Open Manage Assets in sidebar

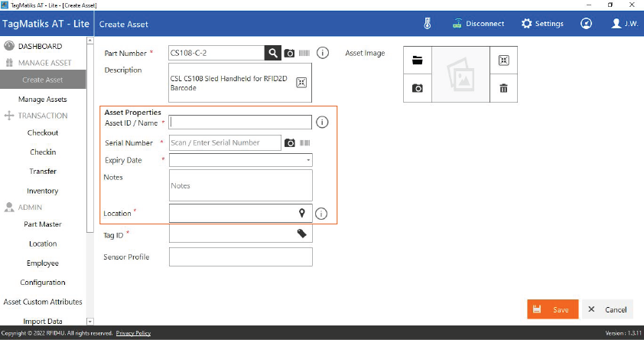(43, 99)
